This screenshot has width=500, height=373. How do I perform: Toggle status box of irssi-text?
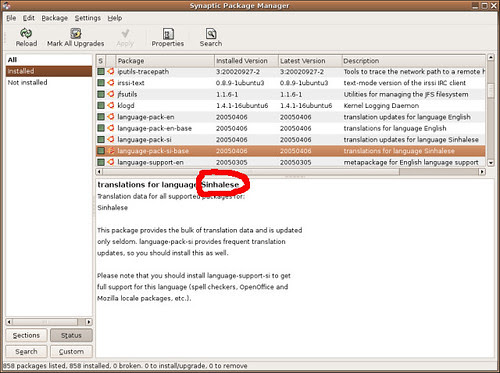101,83
